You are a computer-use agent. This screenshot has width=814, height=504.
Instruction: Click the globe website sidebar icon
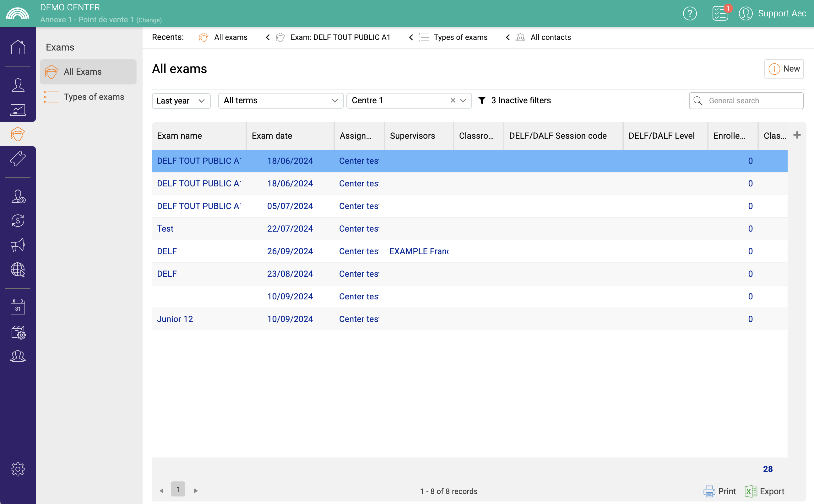[18, 270]
